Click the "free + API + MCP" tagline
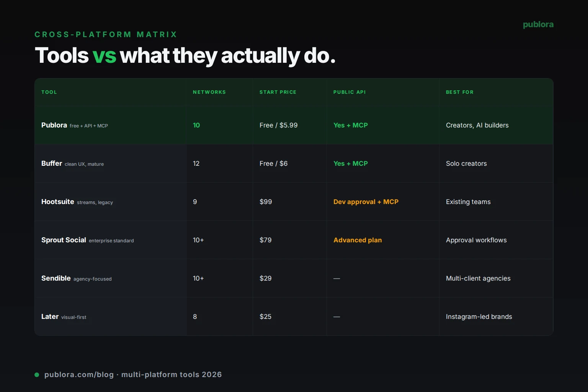The image size is (588, 392). pos(89,126)
